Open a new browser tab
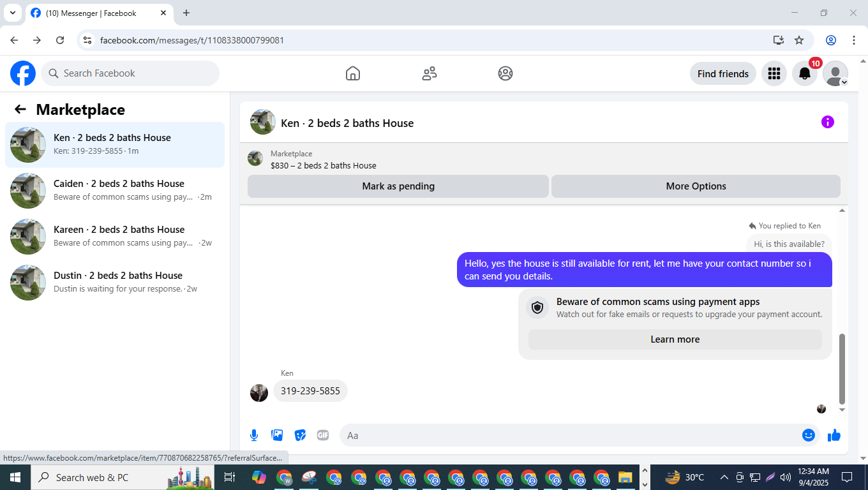The image size is (868, 490). [186, 13]
